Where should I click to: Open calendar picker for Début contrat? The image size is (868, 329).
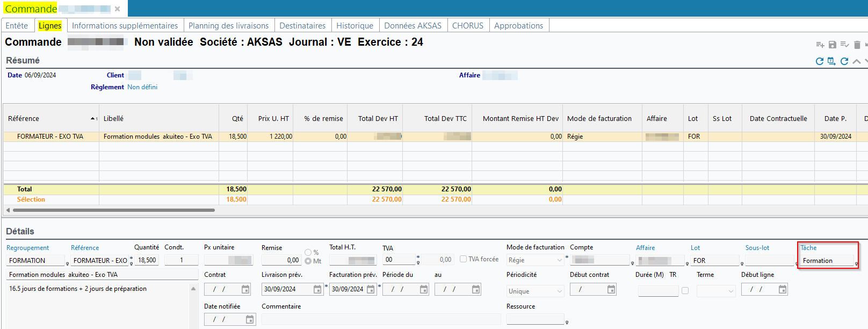pos(611,289)
